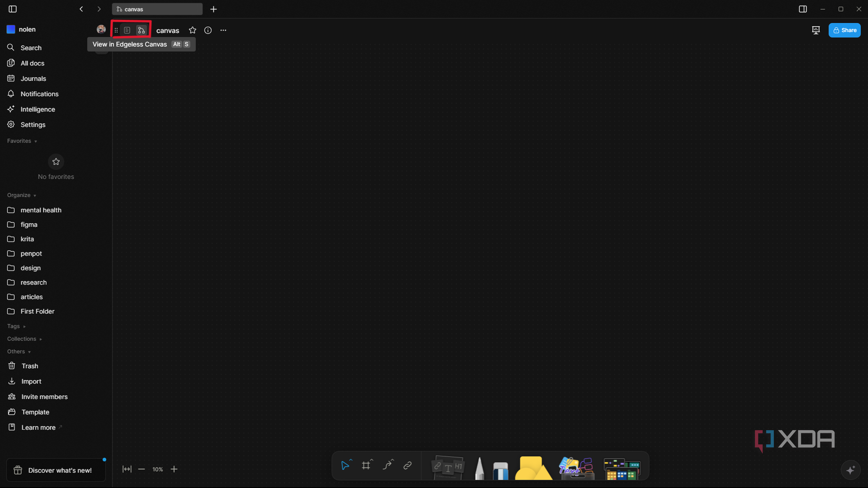Open the Templates tool at the toolbar's end
This screenshot has height=488, width=868.
(622, 467)
